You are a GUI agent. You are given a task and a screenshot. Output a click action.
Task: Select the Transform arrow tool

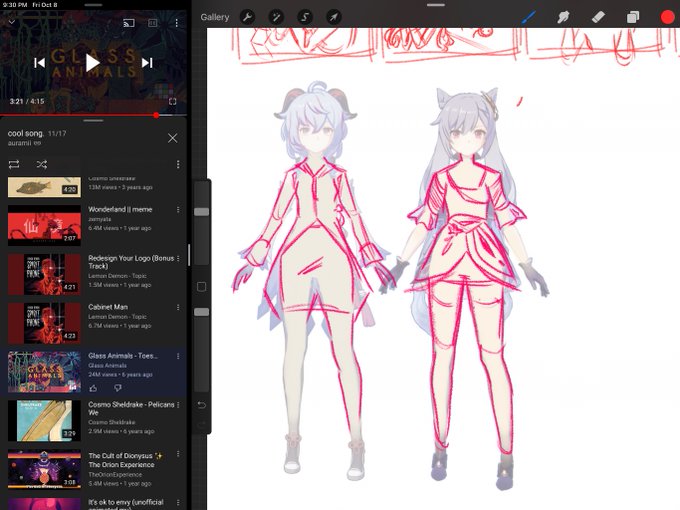(333, 17)
